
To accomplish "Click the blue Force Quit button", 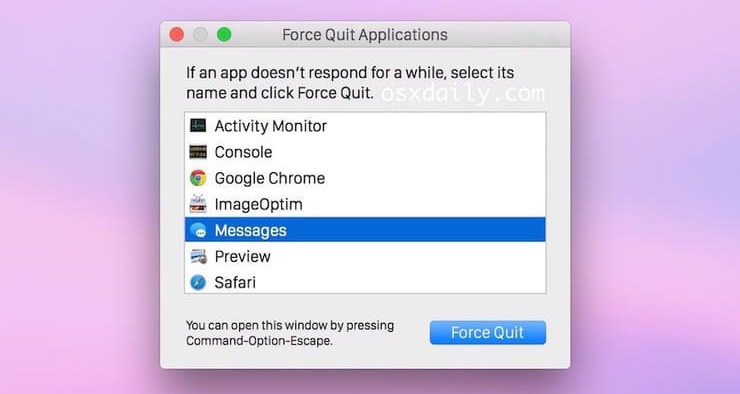I will 488,332.
